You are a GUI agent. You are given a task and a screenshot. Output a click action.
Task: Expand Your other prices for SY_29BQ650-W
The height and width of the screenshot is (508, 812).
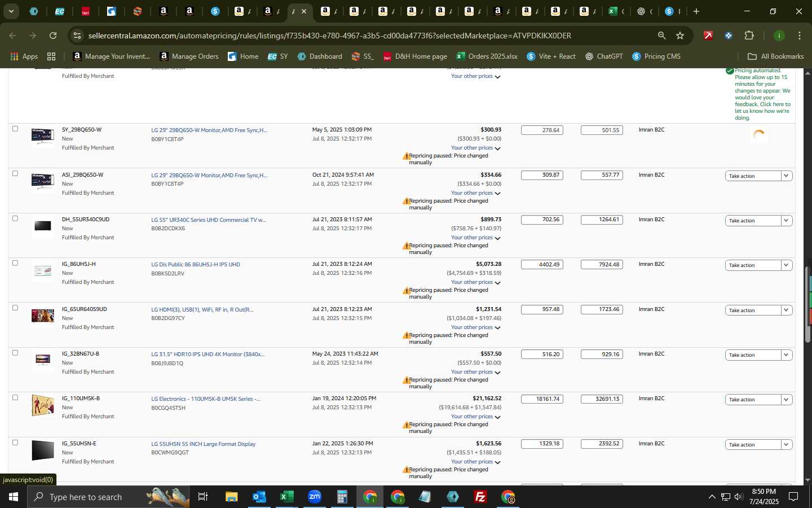click(x=475, y=148)
